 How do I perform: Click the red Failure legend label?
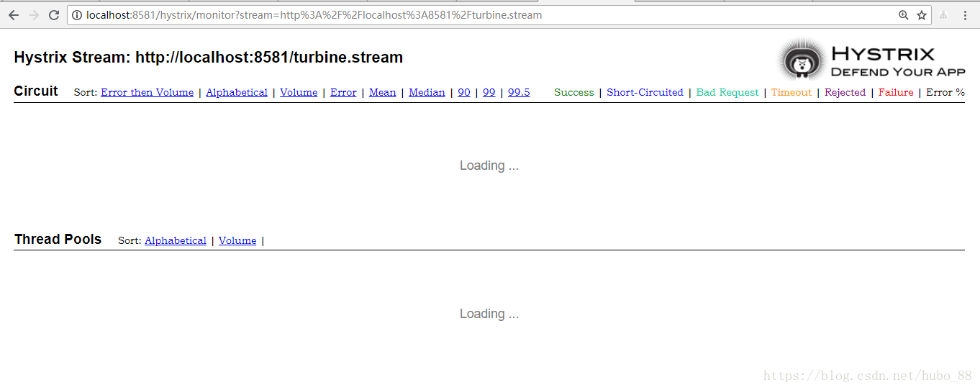pos(896,92)
